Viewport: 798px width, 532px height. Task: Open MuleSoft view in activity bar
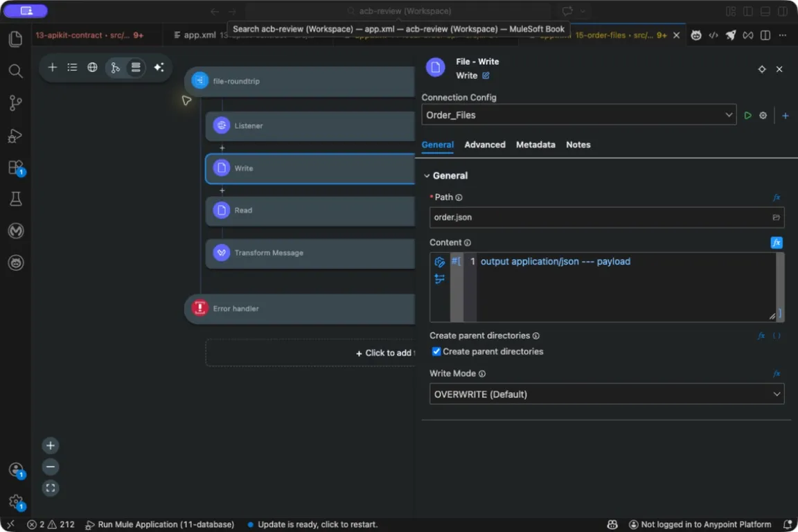[x=16, y=231]
